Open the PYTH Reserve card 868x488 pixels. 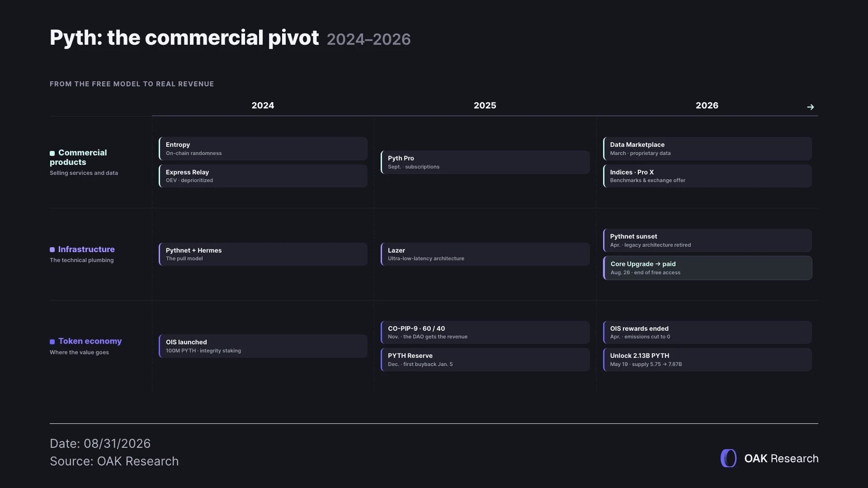pos(485,360)
